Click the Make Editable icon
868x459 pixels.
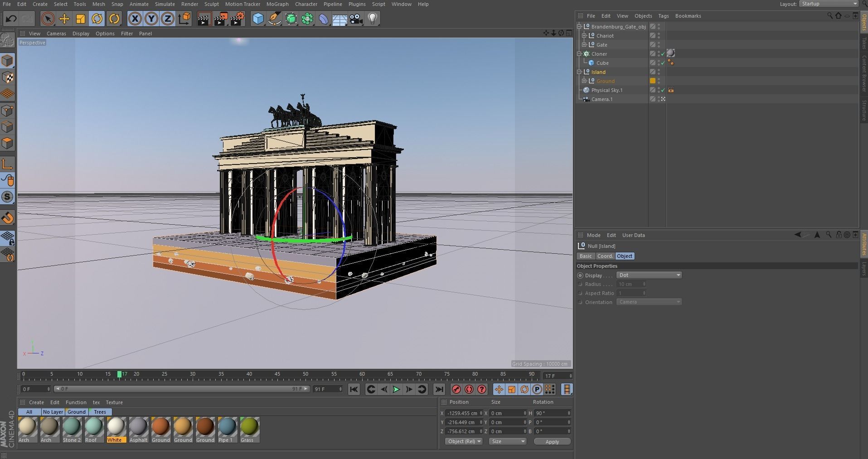[8, 41]
